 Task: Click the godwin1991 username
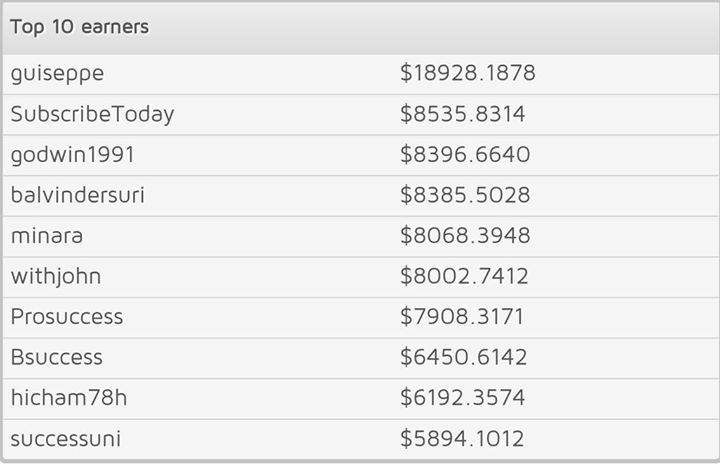pyautogui.click(x=71, y=155)
